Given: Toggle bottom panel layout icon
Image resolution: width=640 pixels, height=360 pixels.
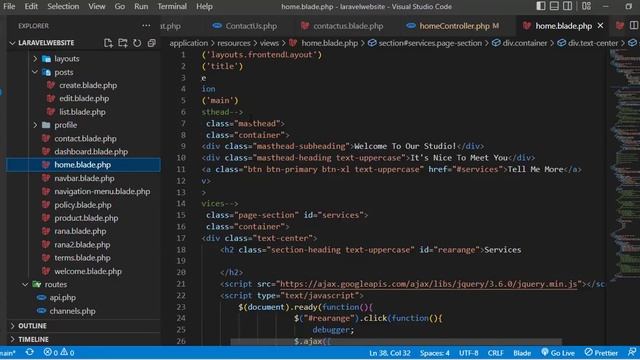Looking at the screenshot, I should [554, 6].
